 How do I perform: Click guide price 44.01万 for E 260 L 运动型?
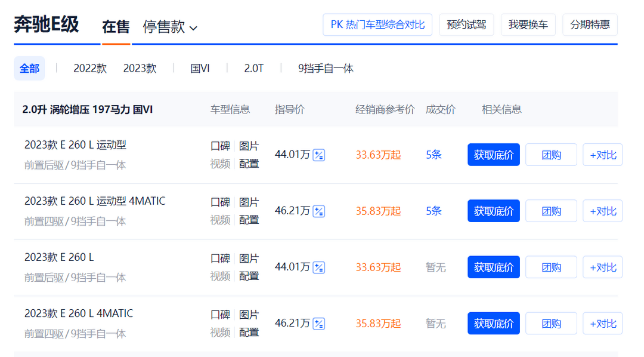coord(292,155)
